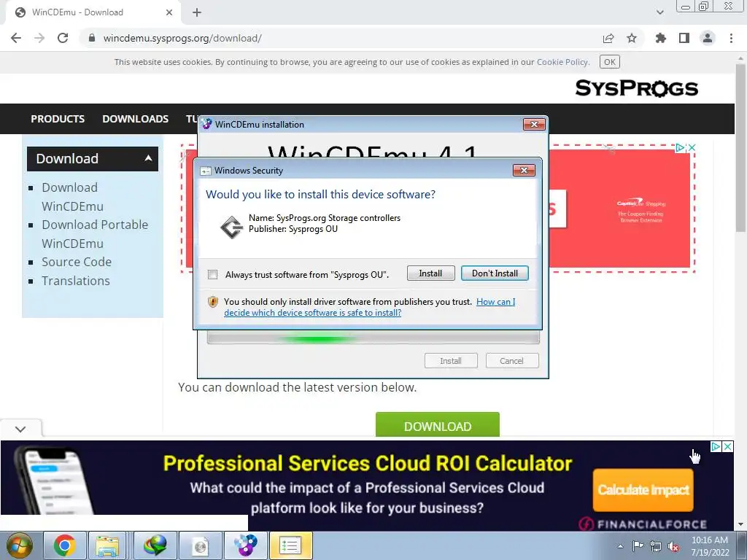Click the Calculate Impact ad button
747x560 pixels.
pyautogui.click(x=643, y=490)
